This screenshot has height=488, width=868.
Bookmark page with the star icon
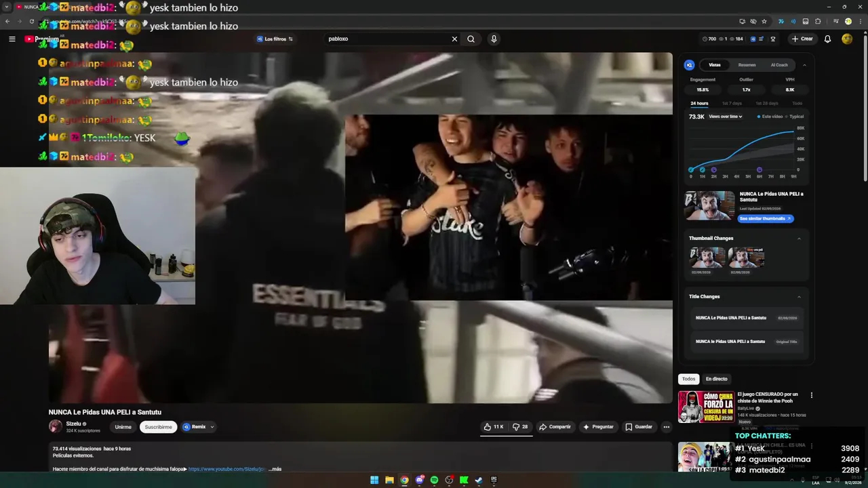(764, 21)
